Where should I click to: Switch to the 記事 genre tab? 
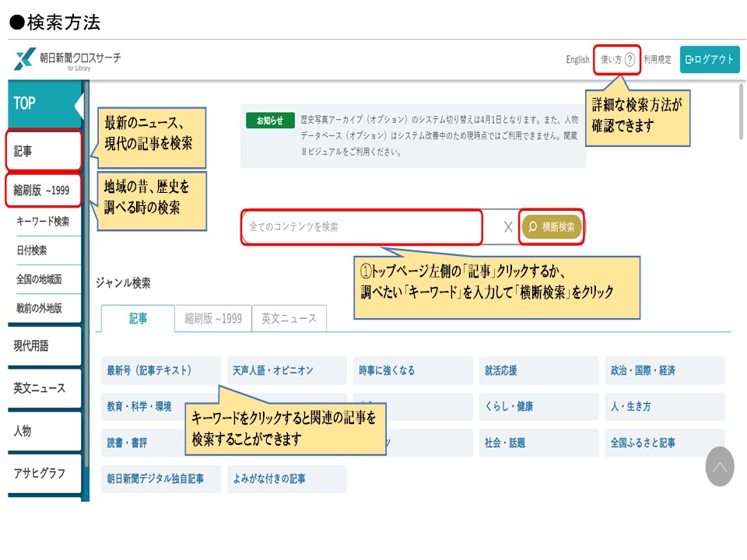pos(138,318)
